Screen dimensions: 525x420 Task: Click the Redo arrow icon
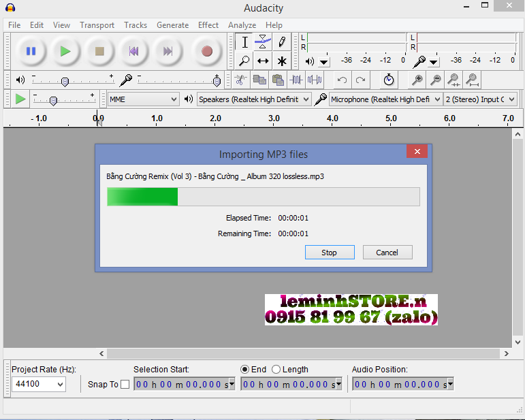pos(360,80)
